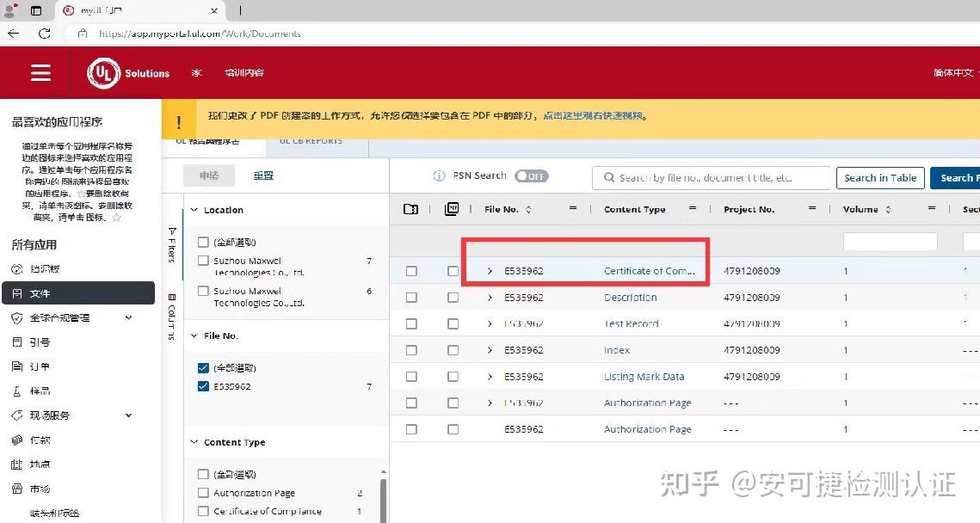The height and width of the screenshot is (523, 980).
Task: Open the hamburger navigation menu
Action: [40, 72]
